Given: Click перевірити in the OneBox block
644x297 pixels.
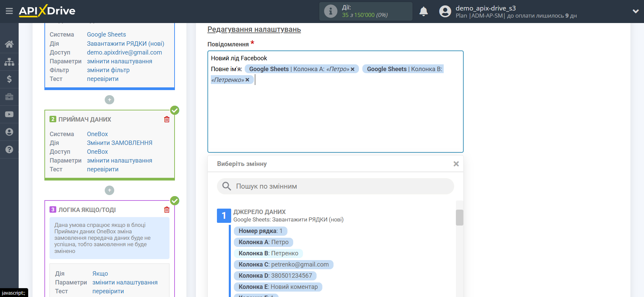Looking at the screenshot, I should pos(103,169).
